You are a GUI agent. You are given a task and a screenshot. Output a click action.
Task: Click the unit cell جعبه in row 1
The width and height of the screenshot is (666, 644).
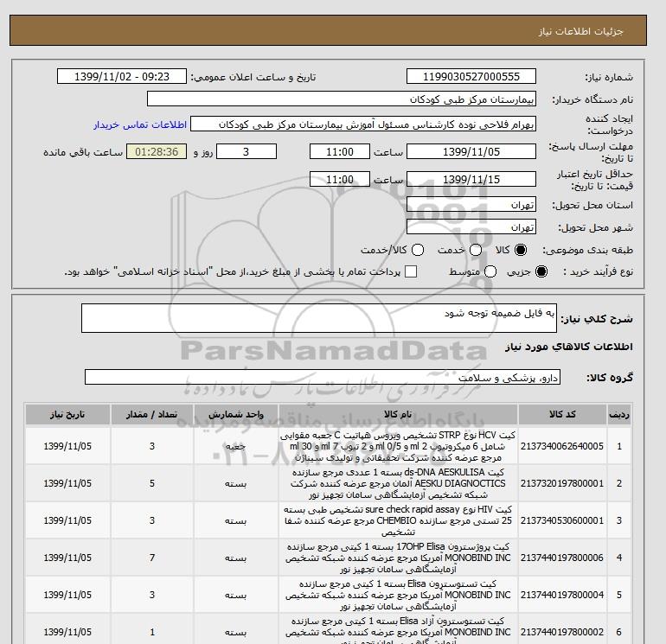(236, 446)
